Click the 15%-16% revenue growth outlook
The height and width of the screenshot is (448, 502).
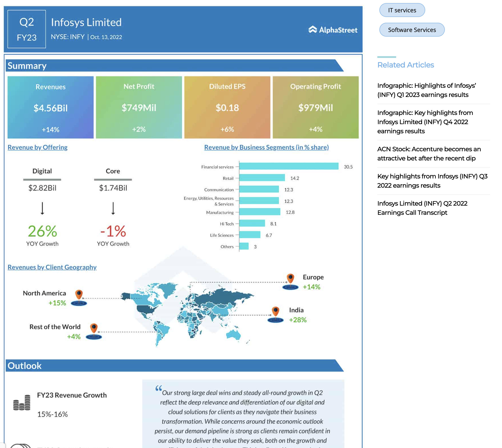coord(52,415)
